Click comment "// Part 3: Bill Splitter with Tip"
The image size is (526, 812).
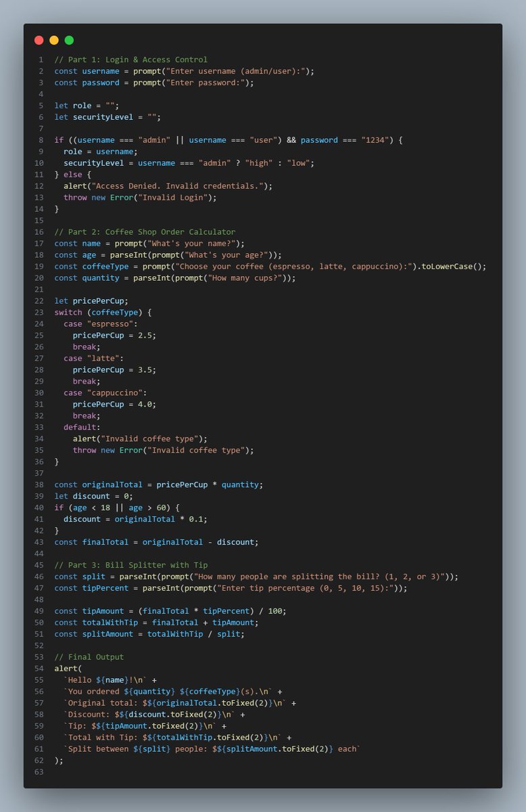click(x=131, y=566)
